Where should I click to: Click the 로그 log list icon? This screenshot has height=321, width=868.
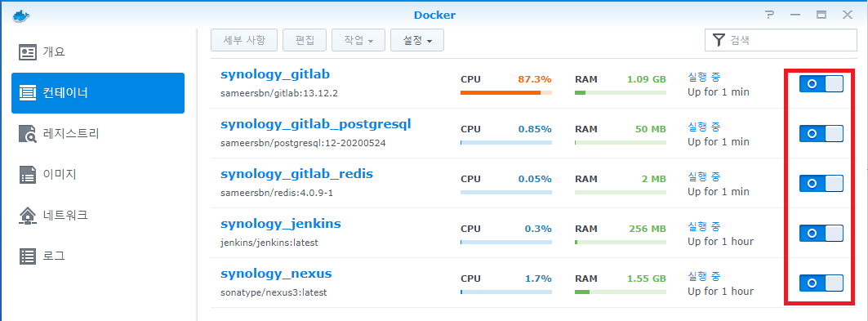27,256
